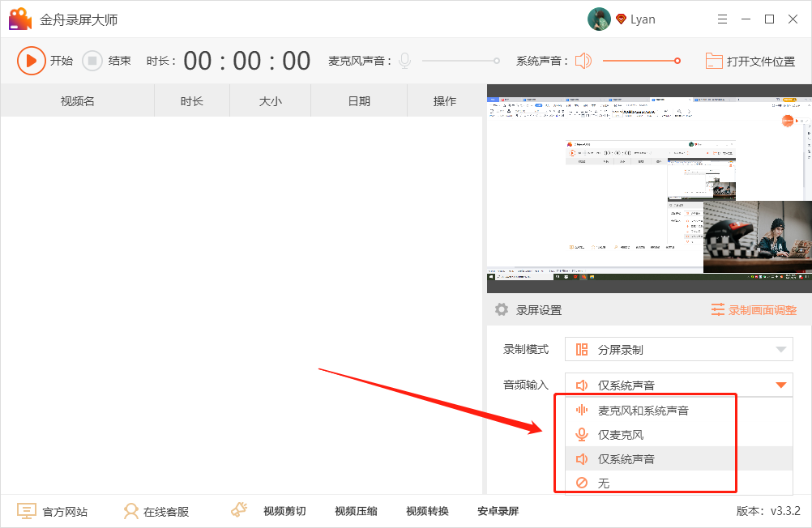
Task: Click the 音频输入 combo box field
Action: (679, 385)
